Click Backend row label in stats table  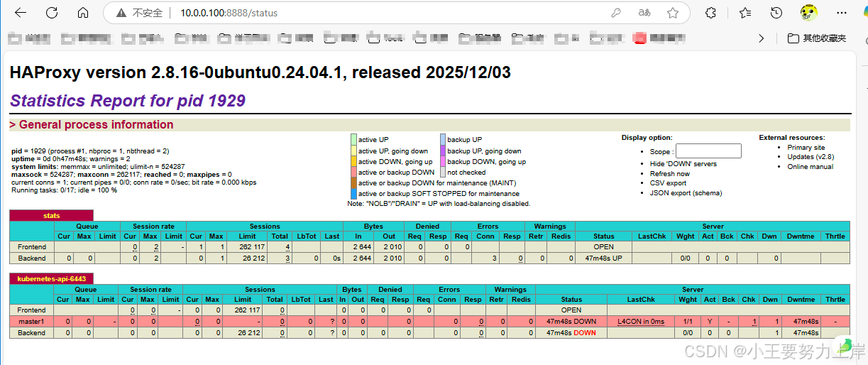coord(32,258)
